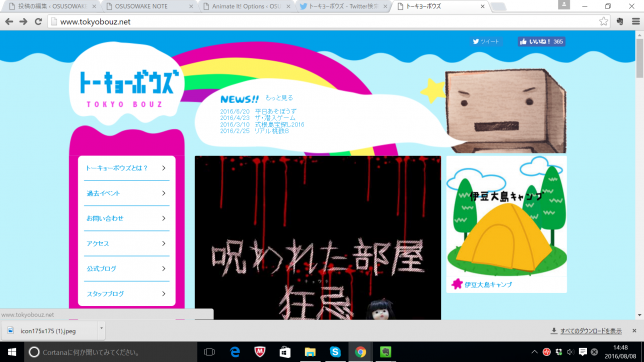Open the Windows Start menu

[x=12, y=352]
